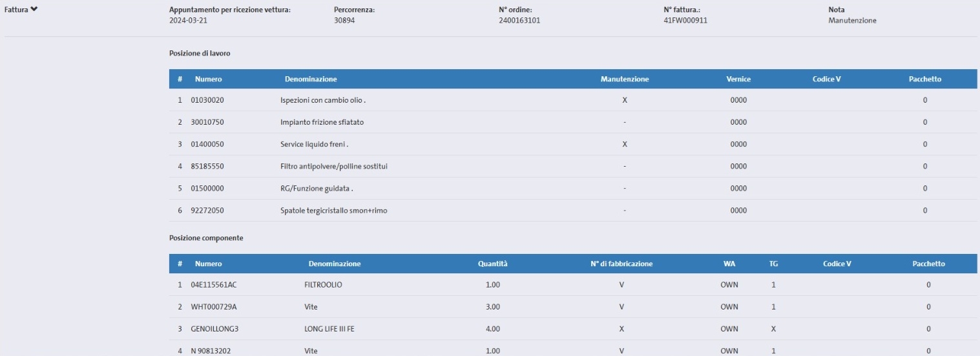Select the 'Filtro antipolvere/polline sostitui' row
This screenshot has height=356, width=980.
[333, 166]
